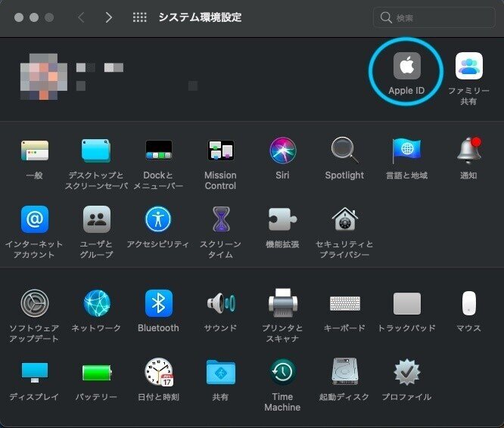Open 起動ディスク (Startup Disk) preferences
504x428 pixels.
click(x=344, y=372)
